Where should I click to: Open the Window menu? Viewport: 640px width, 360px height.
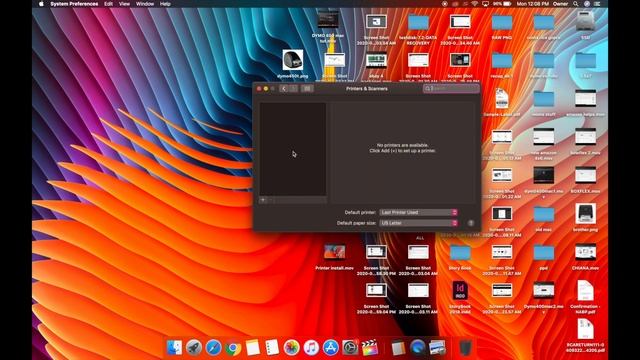pos(145,4)
